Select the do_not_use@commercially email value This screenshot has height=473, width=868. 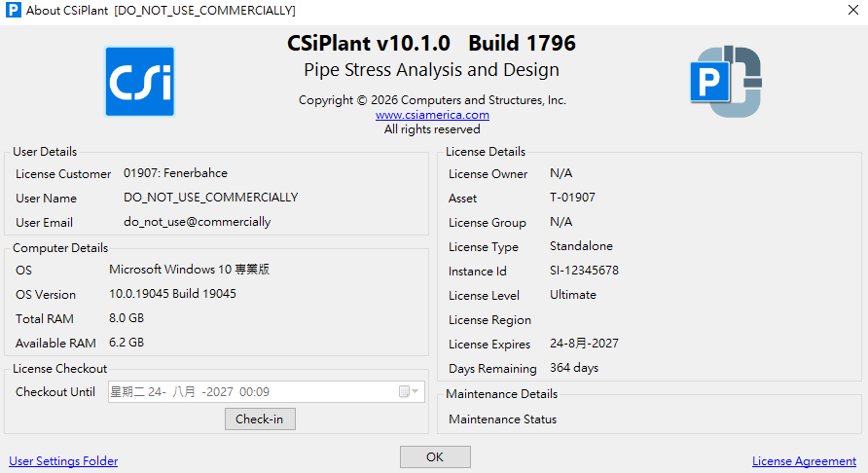198,222
